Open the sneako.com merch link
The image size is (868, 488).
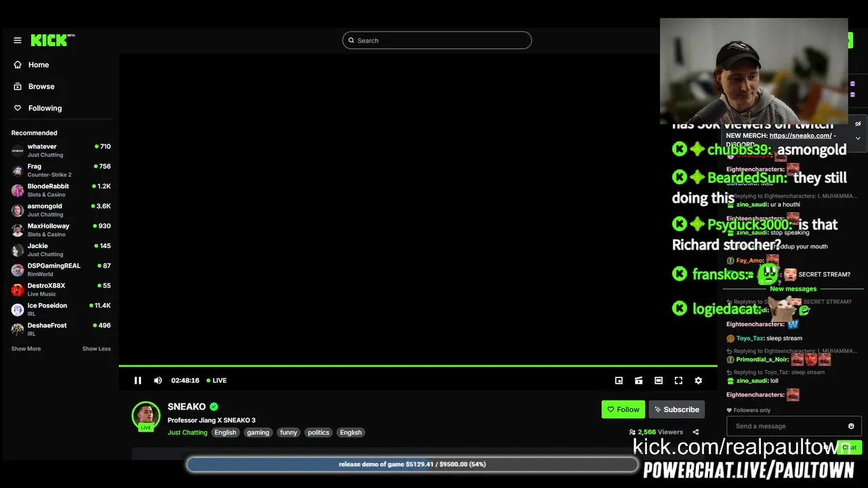(800, 136)
